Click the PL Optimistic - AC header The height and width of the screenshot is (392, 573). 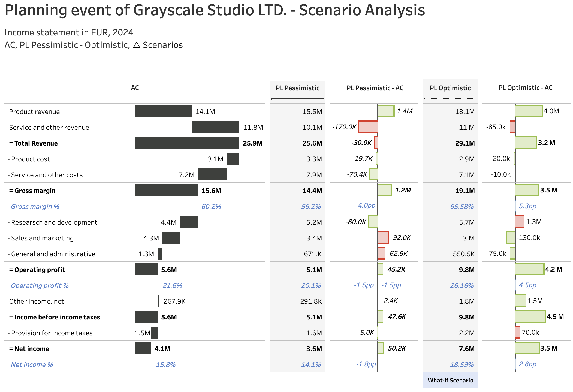point(526,88)
